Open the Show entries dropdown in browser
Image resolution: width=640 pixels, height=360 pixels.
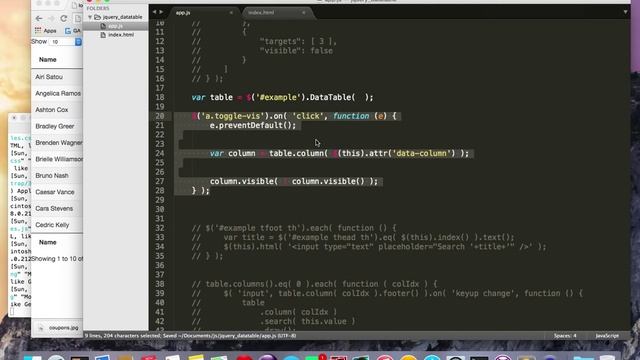(x=66, y=42)
